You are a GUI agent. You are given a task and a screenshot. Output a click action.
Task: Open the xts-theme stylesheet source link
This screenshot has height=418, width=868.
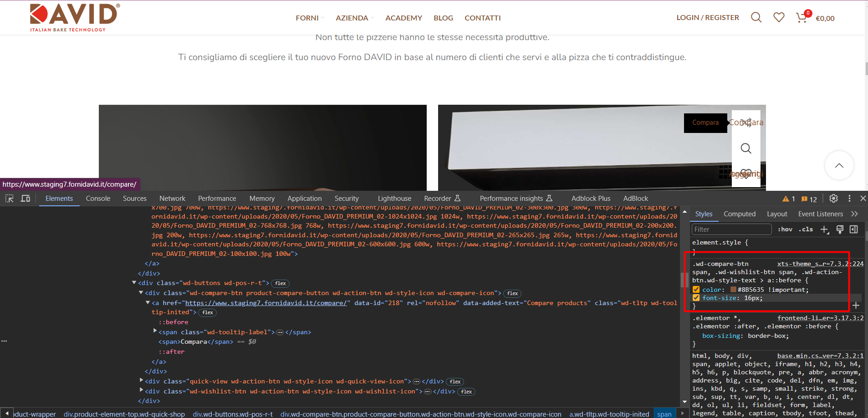pos(820,264)
